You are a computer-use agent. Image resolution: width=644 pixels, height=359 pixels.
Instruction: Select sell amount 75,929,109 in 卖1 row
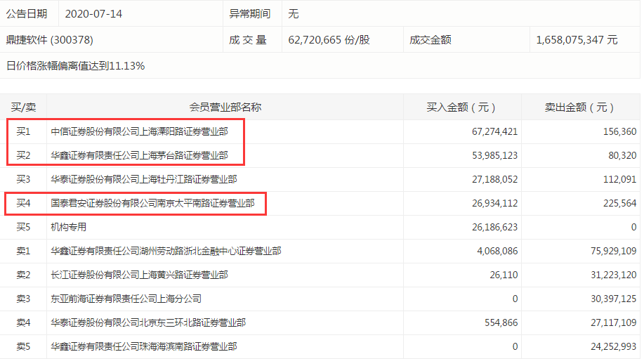coord(608,251)
